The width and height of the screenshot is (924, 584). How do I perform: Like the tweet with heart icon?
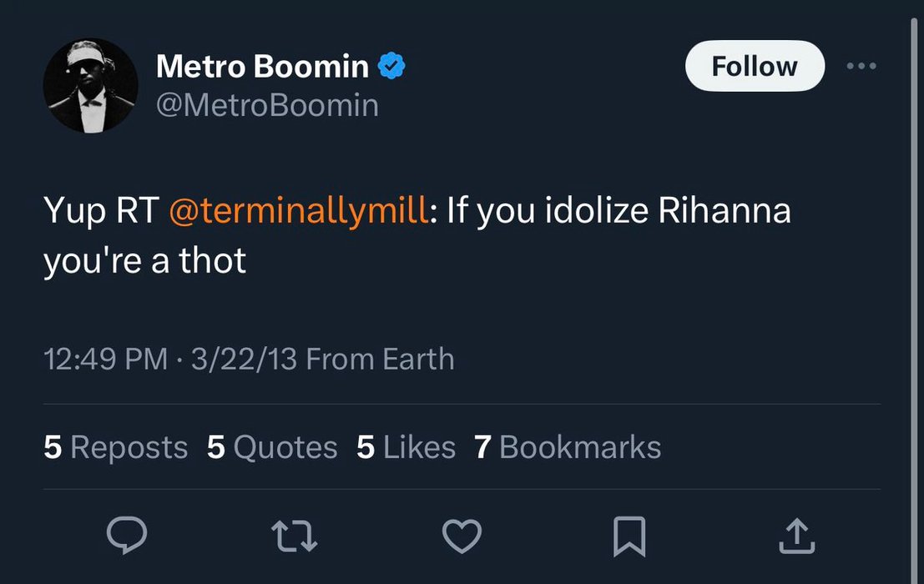tap(462, 536)
